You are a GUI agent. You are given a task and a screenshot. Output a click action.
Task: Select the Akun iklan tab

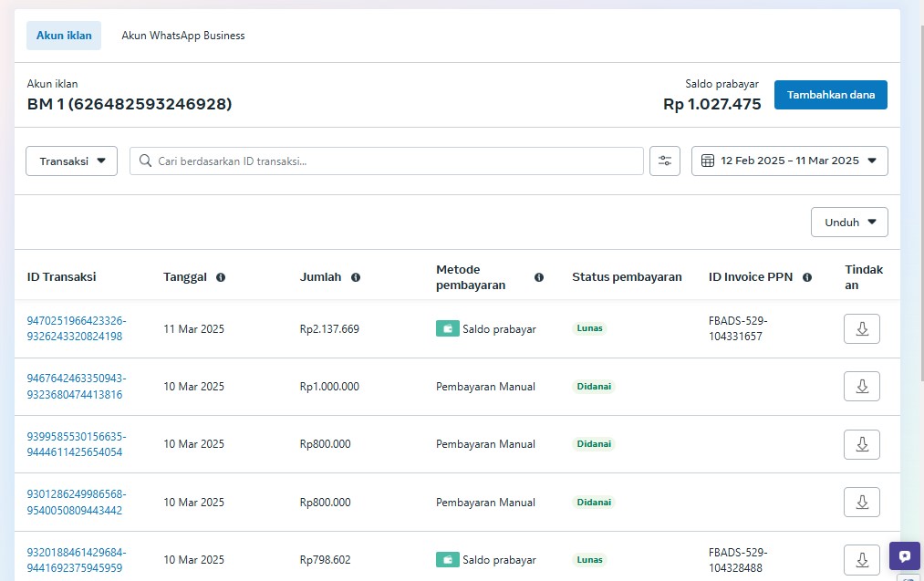coord(64,36)
